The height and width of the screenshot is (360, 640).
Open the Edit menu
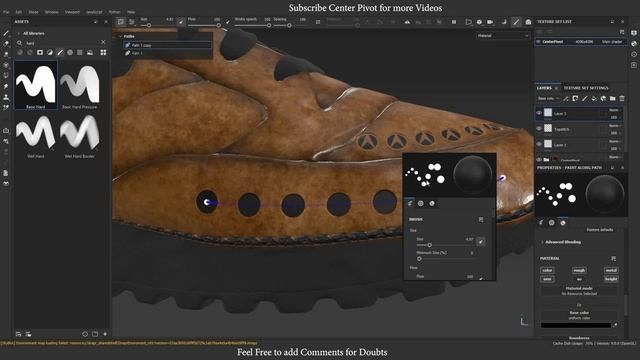click(19, 12)
